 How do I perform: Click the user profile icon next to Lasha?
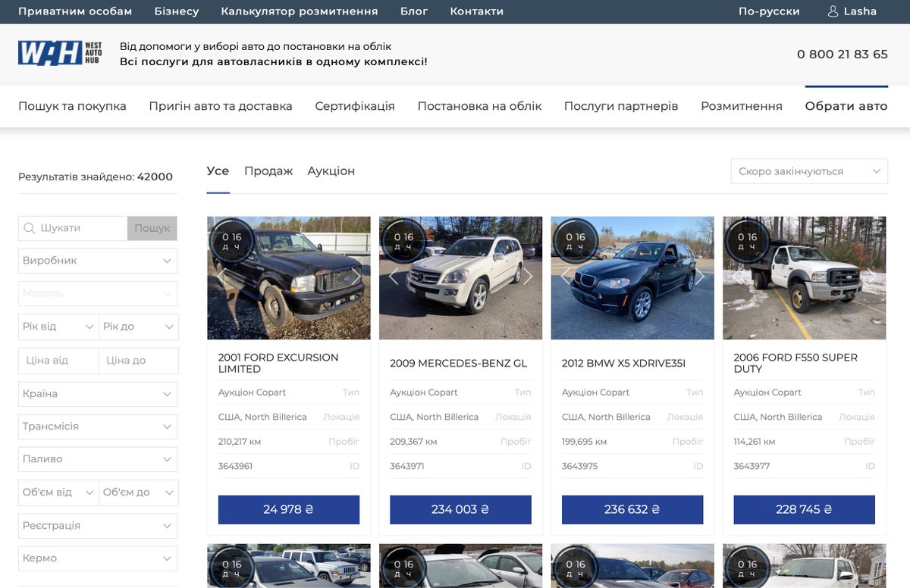(833, 11)
